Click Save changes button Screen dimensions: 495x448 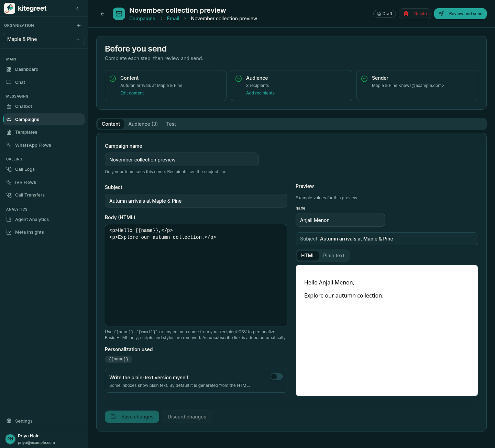coord(132,417)
